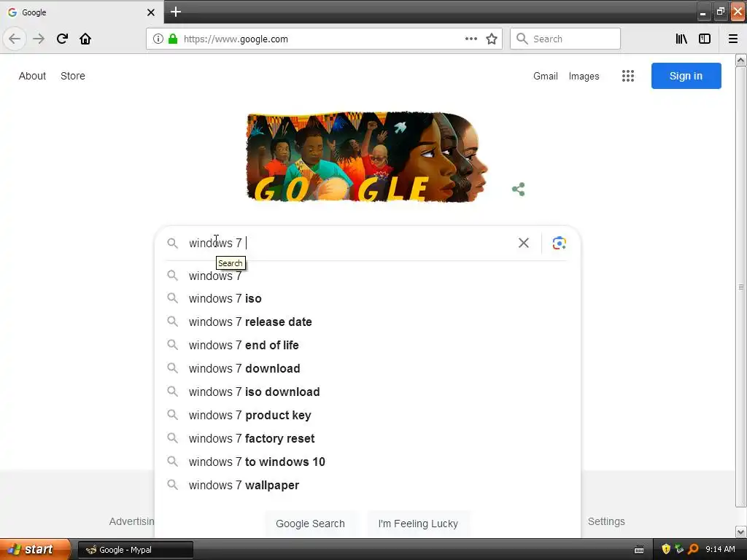The height and width of the screenshot is (560, 747).
Task: Reload the current page
Action: [x=62, y=39]
